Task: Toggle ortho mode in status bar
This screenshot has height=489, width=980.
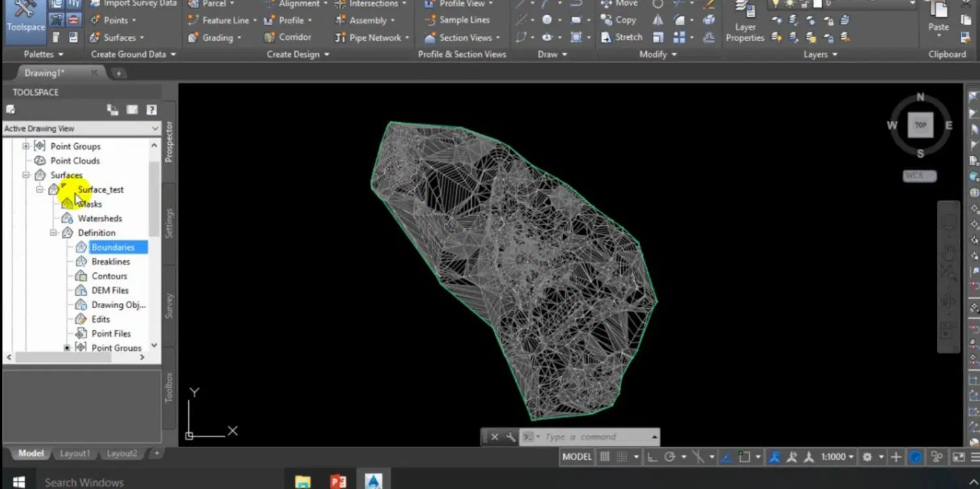Action: (652, 457)
